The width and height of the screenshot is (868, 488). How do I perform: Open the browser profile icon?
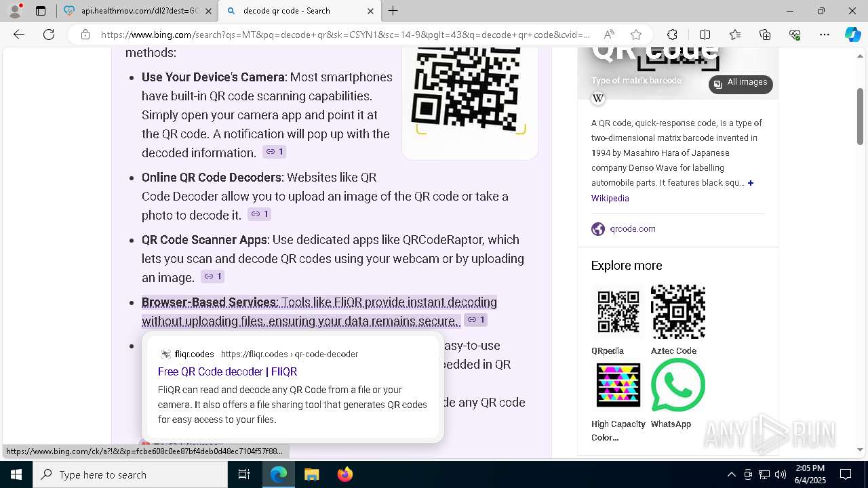(15, 11)
